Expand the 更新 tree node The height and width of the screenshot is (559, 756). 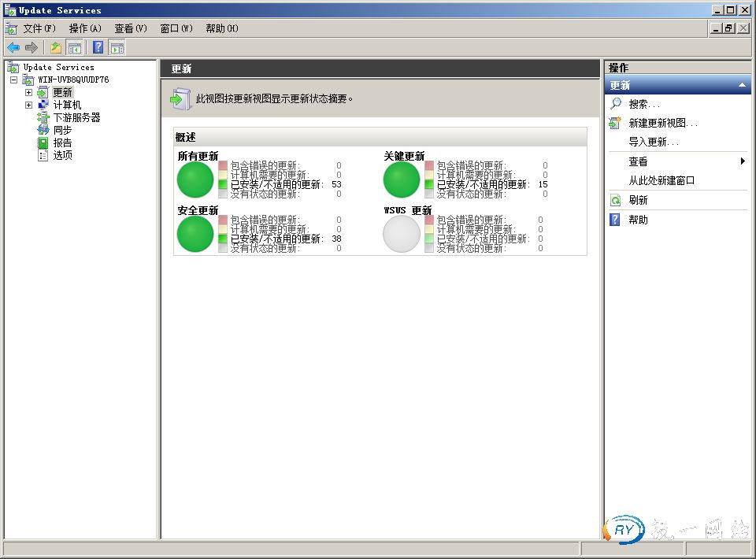tap(28, 92)
